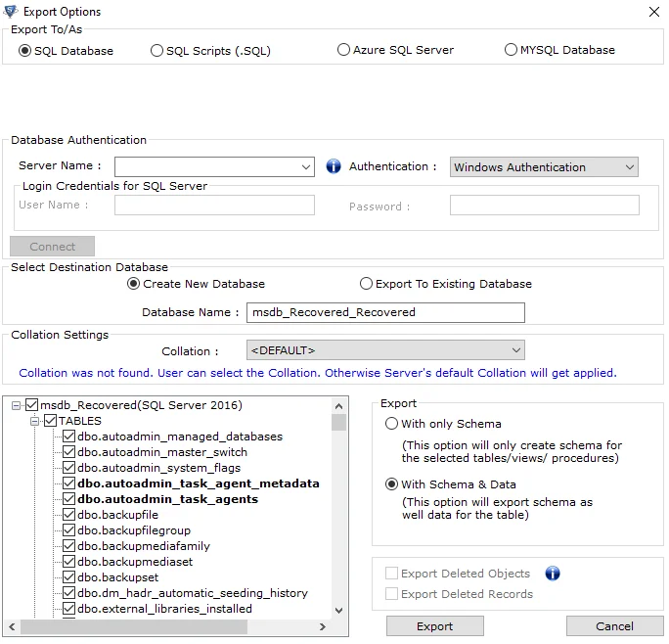The height and width of the screenshot is (644, 669).
Task: Choose Export To Existing Database option
Action: click(x=367, y=284)
